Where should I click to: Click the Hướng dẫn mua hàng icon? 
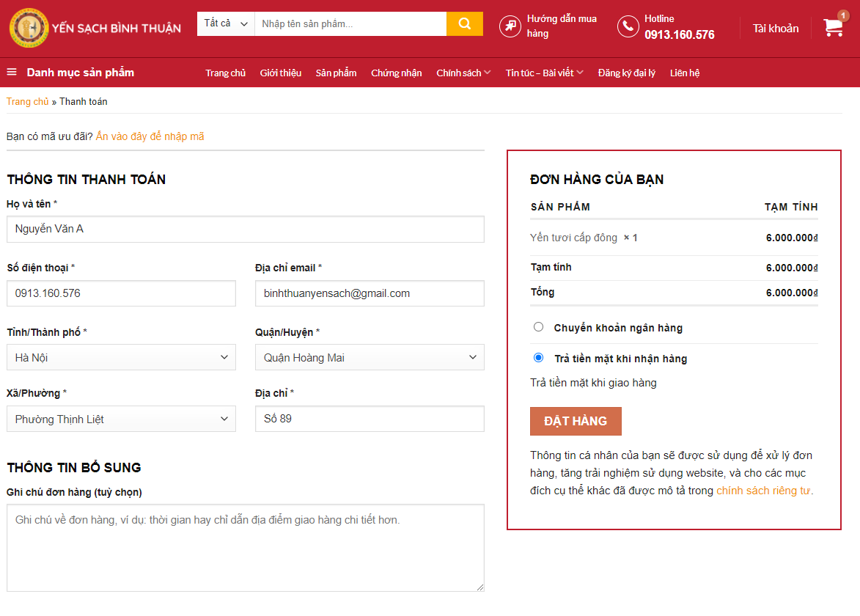pos(510,26)
